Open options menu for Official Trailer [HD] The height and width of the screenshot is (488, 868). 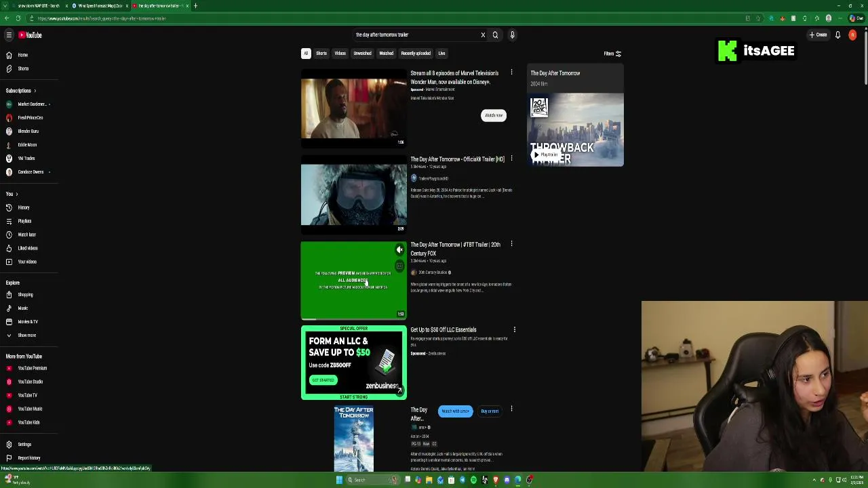click(x=511, y=159)
